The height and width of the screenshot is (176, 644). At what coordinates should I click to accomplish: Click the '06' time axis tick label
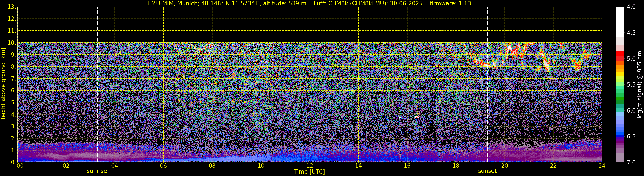[x=163, y=166]
